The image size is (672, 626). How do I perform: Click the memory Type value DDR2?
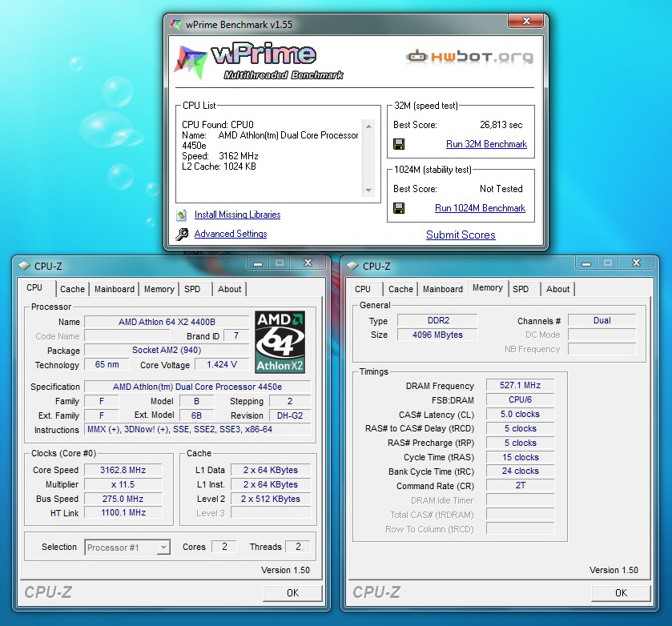click(x=437, y=320)
